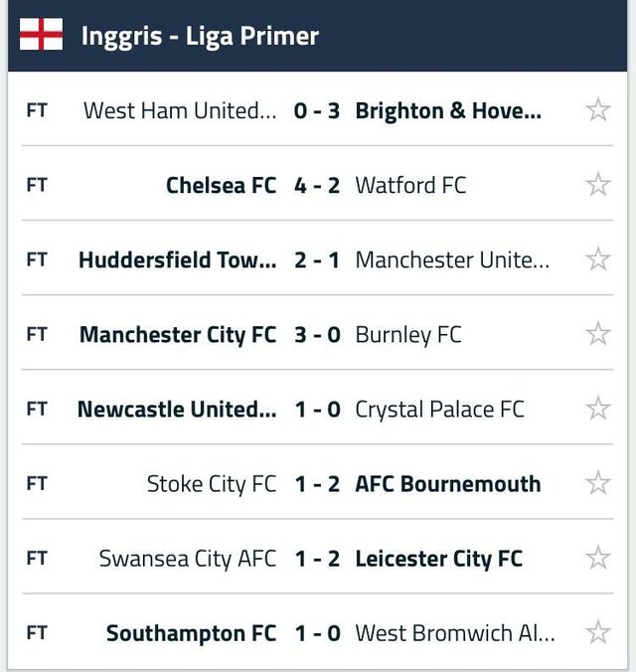The height and width of the screenshot is (672, 636).
Task: Star the Southampton vs West Bromwich match
Action: [597, 632]
